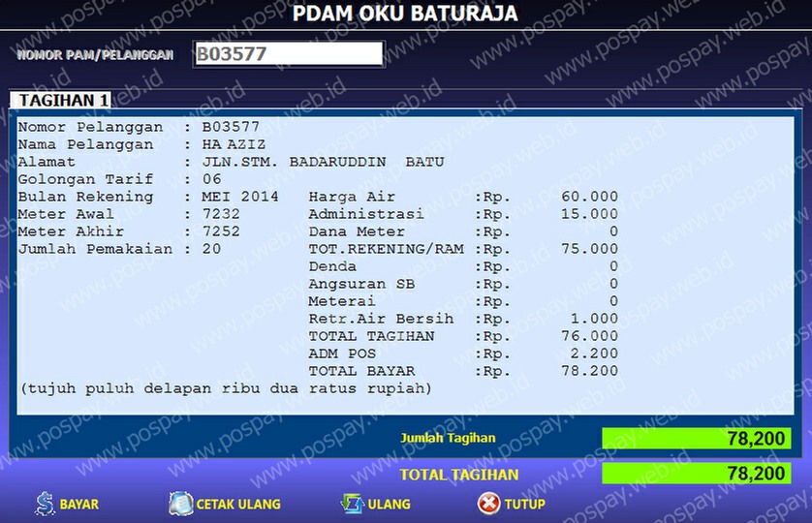The image size is (812, 523).
Task: Click the CETAK ULANG printer icon
Action: 181,504
